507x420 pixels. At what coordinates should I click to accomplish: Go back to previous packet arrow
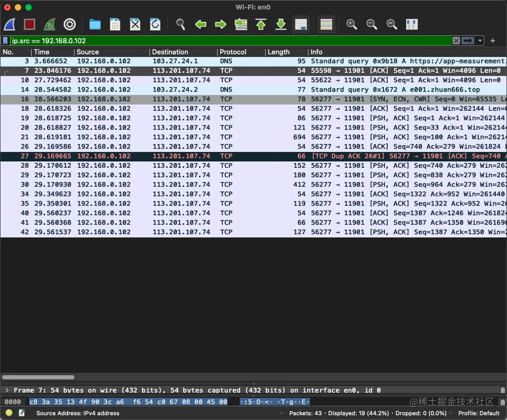201,25
